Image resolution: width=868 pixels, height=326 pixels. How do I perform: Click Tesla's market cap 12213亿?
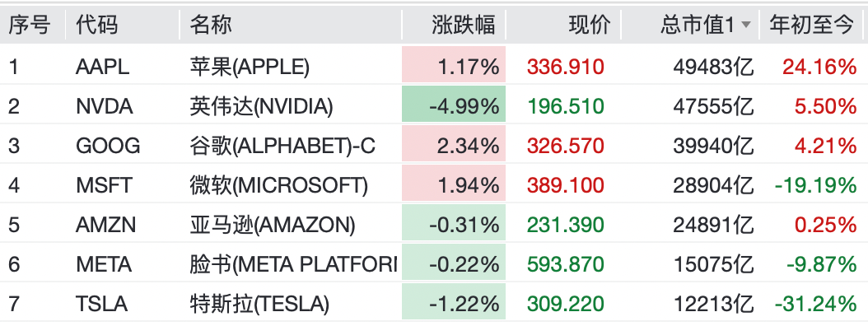point(713,304)
